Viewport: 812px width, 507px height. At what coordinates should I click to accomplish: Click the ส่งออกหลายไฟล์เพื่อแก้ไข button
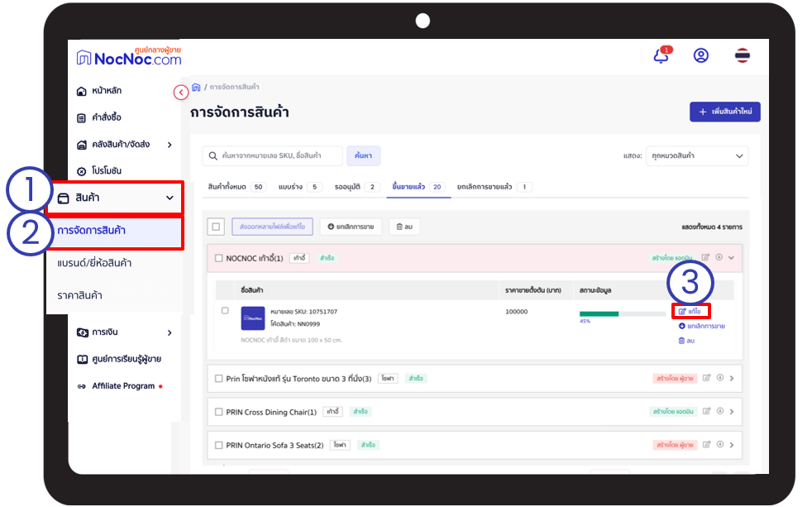[272, 227]
